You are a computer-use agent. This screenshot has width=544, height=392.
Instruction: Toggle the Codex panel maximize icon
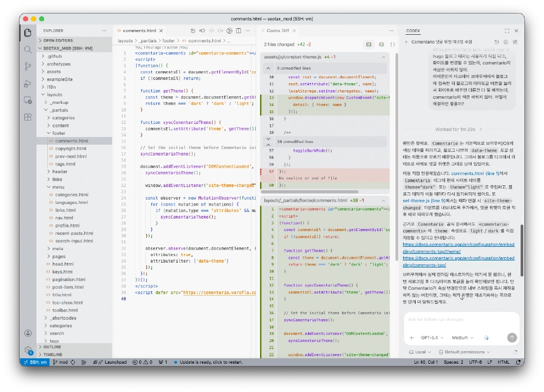tap(507, 31)
